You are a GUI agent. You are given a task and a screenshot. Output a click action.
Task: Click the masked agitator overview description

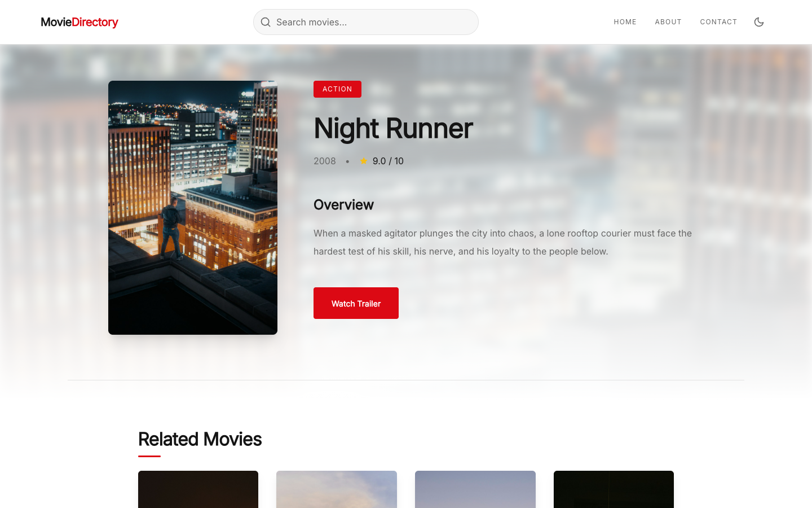[502, 242]
